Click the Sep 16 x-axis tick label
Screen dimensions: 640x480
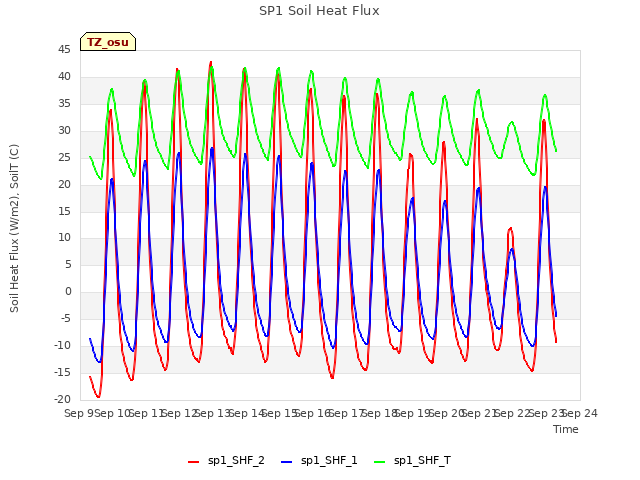pyautogui.click(x=313, y=413)
